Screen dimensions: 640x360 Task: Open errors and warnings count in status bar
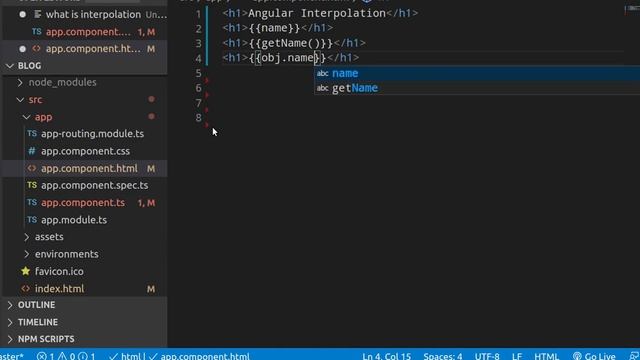point(66,356)
